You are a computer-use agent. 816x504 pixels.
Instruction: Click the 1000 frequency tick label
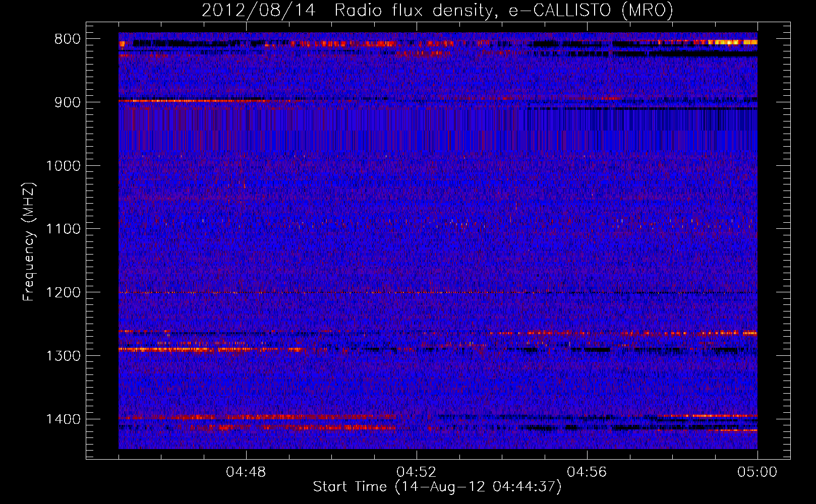pyautogui.click(x=63, y=166)
